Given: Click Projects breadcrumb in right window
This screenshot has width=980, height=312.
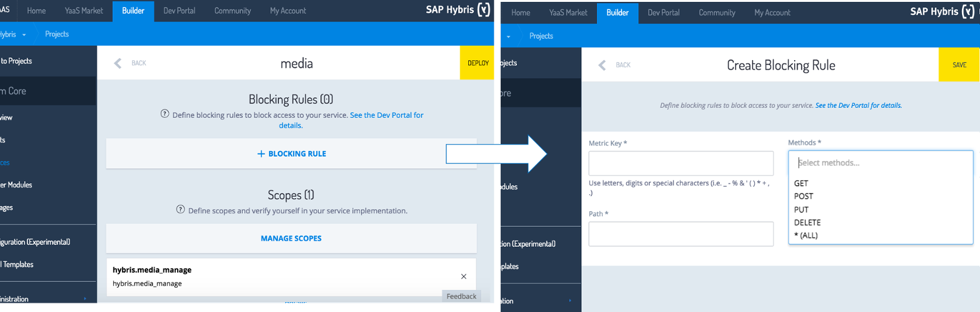Looking at the screenshot, I should 541,36.
